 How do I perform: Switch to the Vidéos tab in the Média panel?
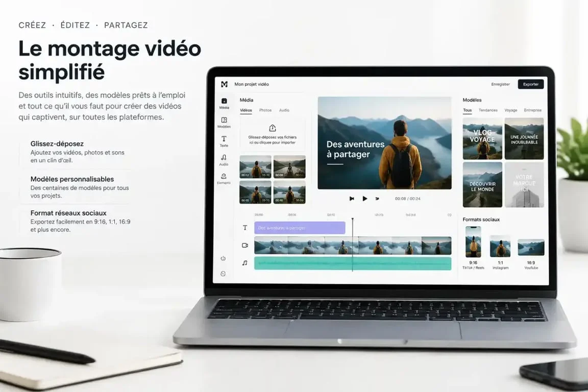pos(246,110)
